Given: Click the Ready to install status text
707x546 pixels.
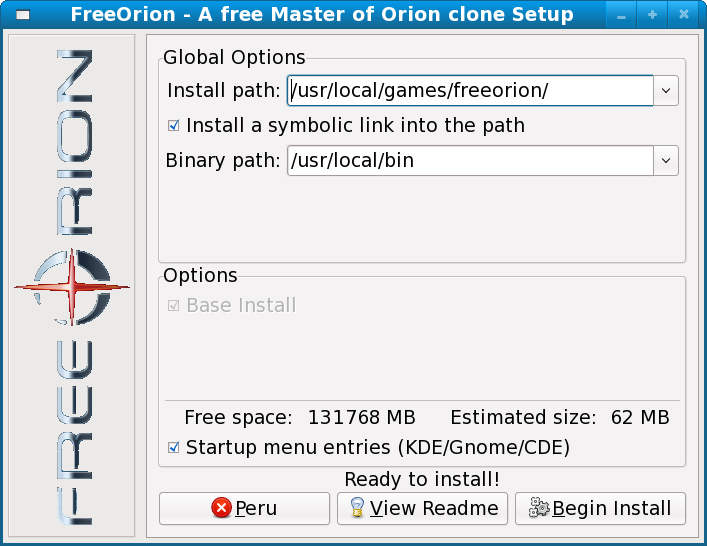Looking at the screenshot, I should click(422, 480).
